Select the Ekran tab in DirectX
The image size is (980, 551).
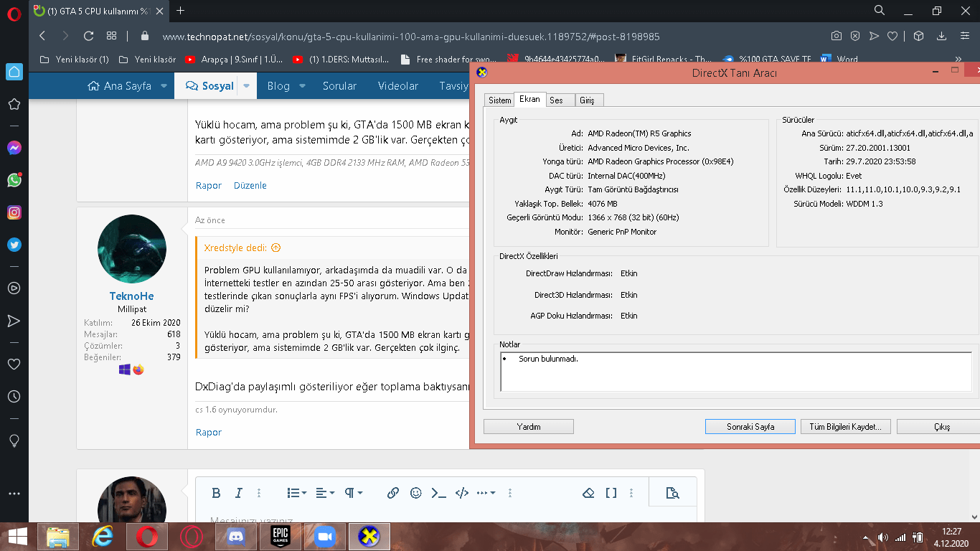(x=530, y=100)
